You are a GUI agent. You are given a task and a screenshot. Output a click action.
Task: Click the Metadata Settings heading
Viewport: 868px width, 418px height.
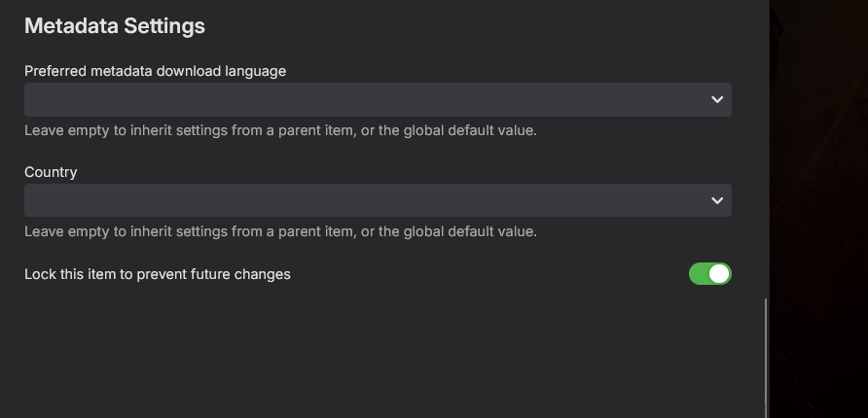click(x=115, y=26)
